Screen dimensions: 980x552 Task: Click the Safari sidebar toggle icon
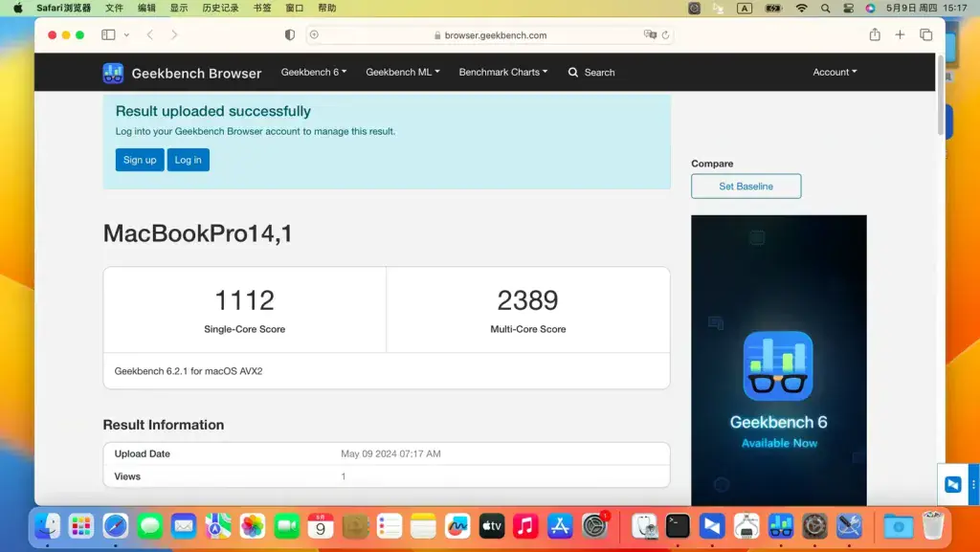pyautogui.click(x=108, y=35)
